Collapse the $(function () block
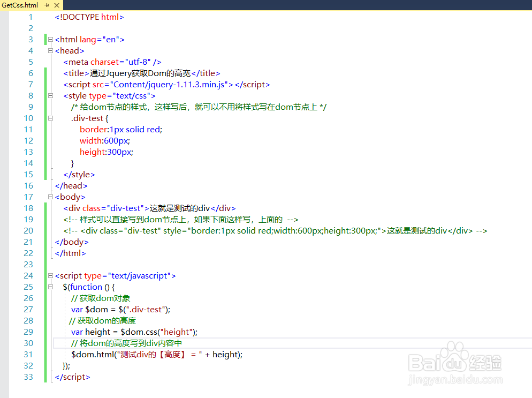Screen dimensions: 532x398 pos(50,287)
